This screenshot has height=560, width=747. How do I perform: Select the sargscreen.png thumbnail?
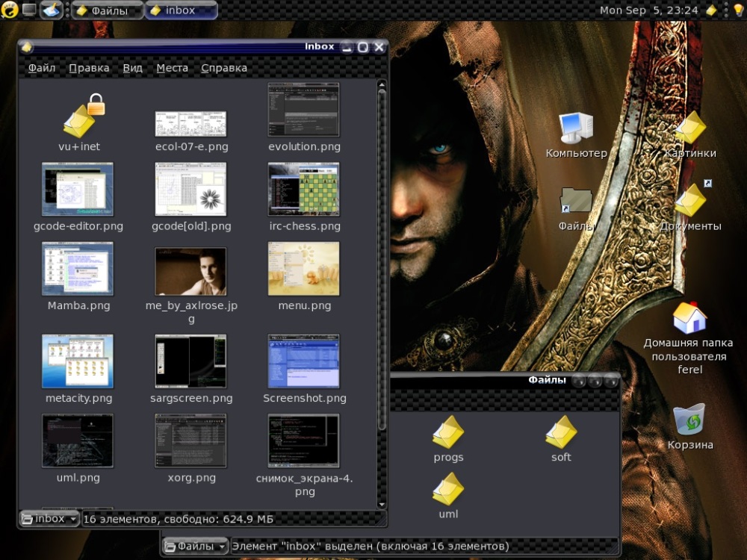pos(190,361)
